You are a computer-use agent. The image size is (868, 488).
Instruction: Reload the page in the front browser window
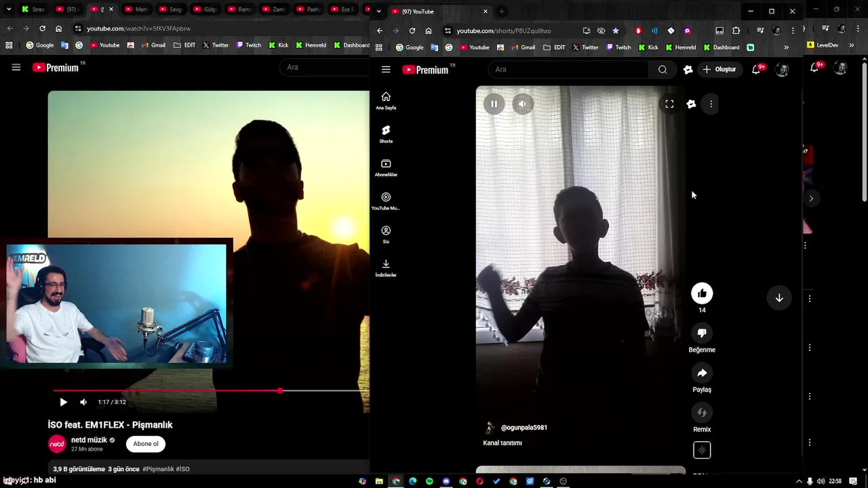point(412,30)
